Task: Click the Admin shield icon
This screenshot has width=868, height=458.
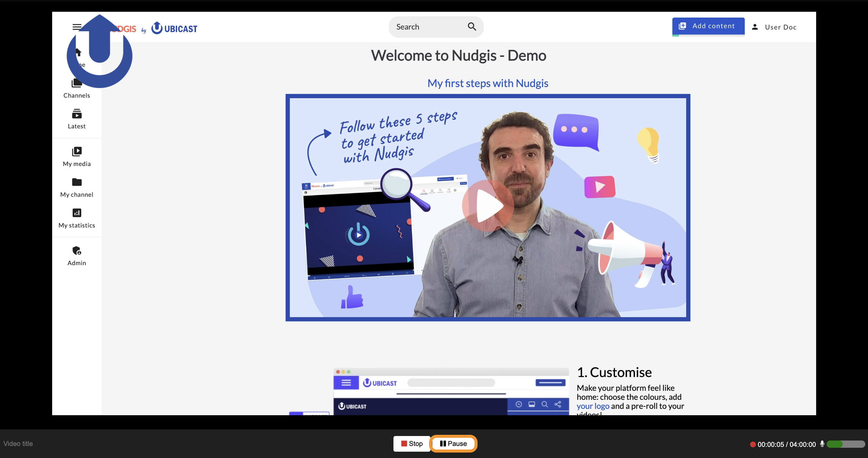Action: click(77, 251)
